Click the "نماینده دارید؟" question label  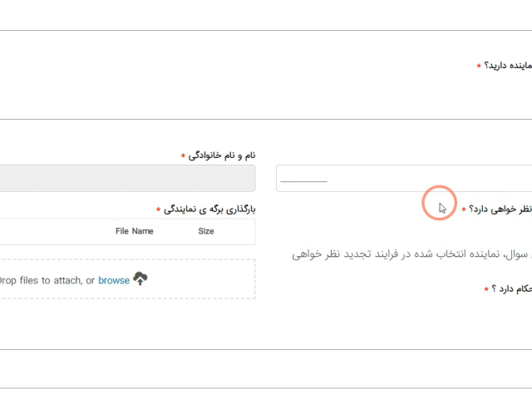510,66
